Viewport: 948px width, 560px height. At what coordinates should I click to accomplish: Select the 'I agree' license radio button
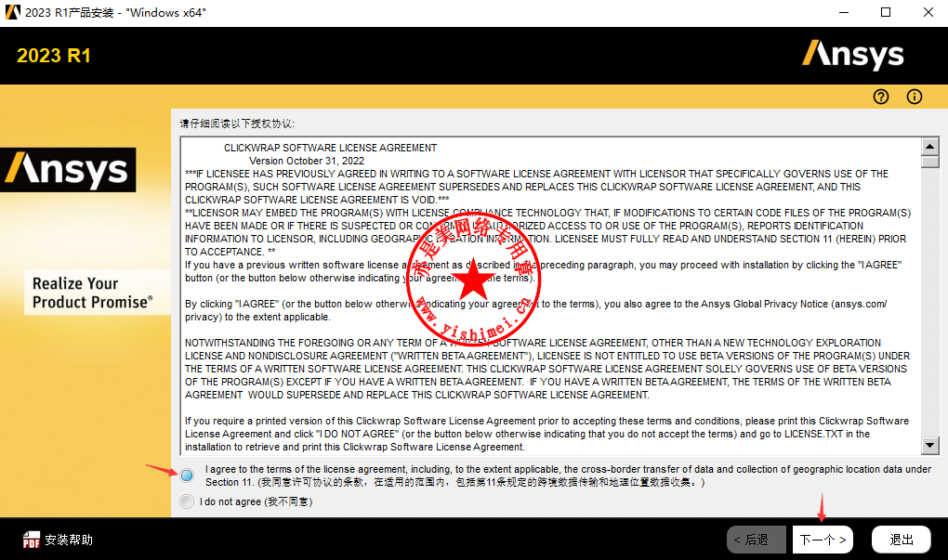[x=187, y=475]
